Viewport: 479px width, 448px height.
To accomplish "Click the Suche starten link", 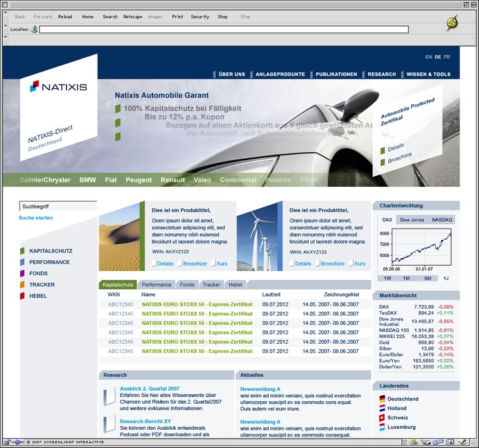I will (36, 218).
